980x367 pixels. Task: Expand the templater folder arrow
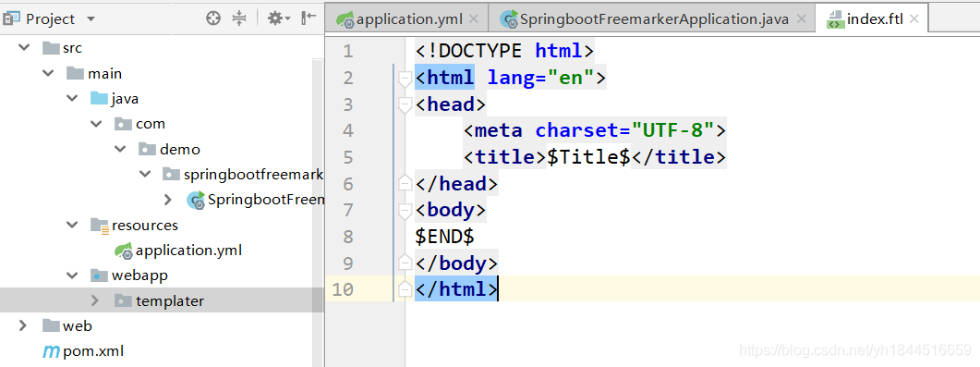pyautogui.click(x=95, y=300)
